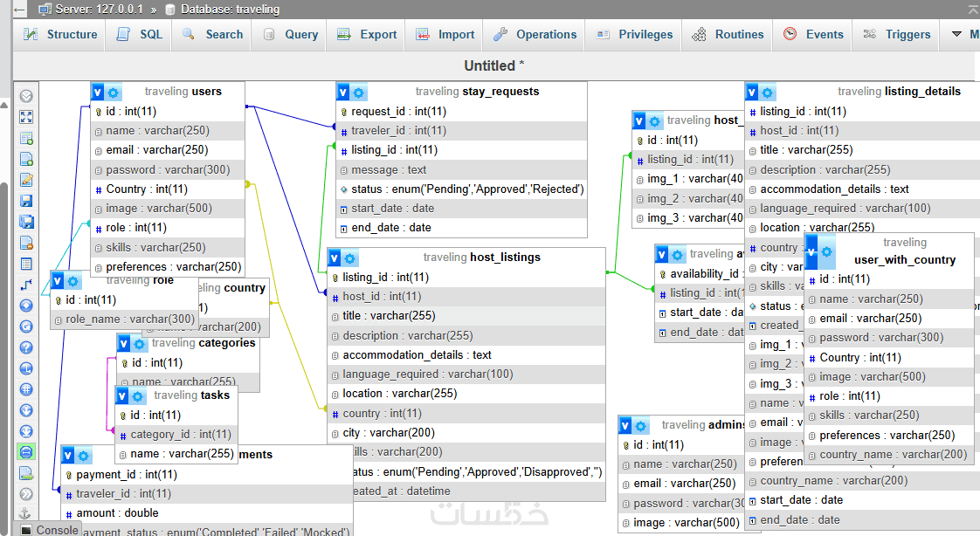Click gear icon on stay_requests table

[359, 93]
